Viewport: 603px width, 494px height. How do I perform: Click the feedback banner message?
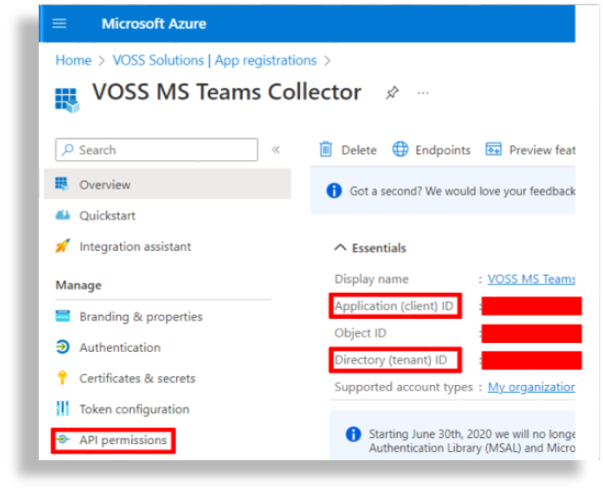coord(462,191)
